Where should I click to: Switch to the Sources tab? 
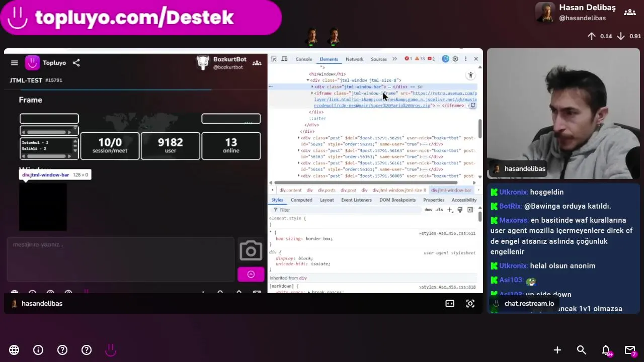pos(379,59)
